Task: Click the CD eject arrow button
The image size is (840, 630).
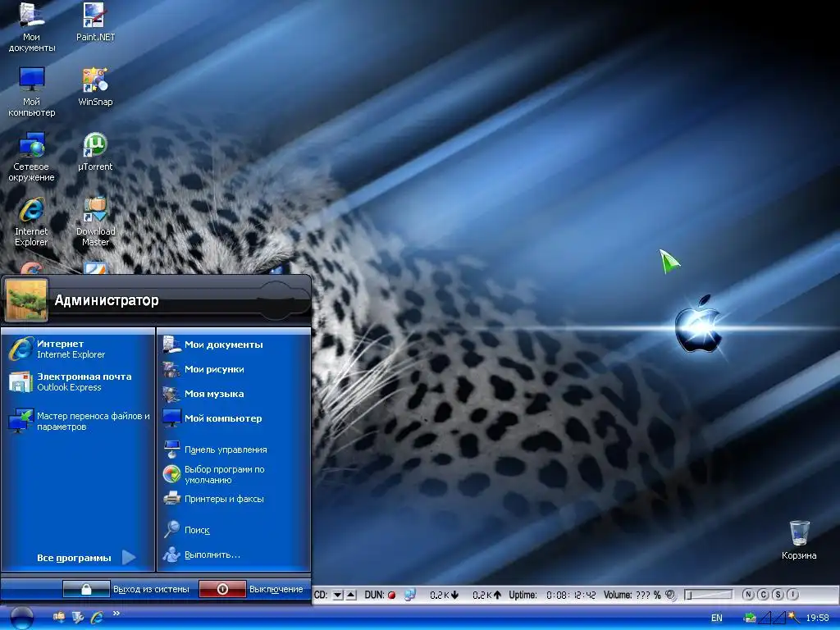Action: pyautogui.click(x=351, y=595)
